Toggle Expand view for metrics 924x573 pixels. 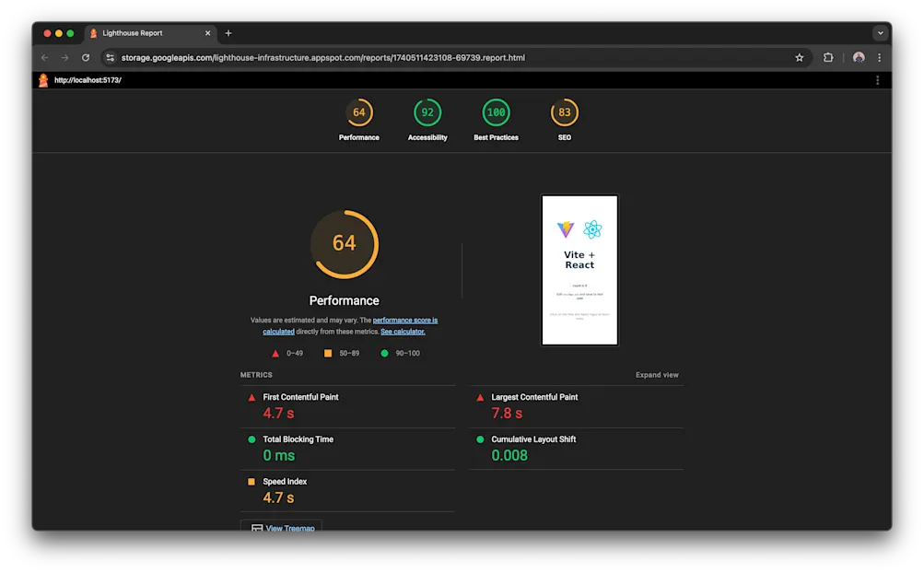[x=657, y=375]
